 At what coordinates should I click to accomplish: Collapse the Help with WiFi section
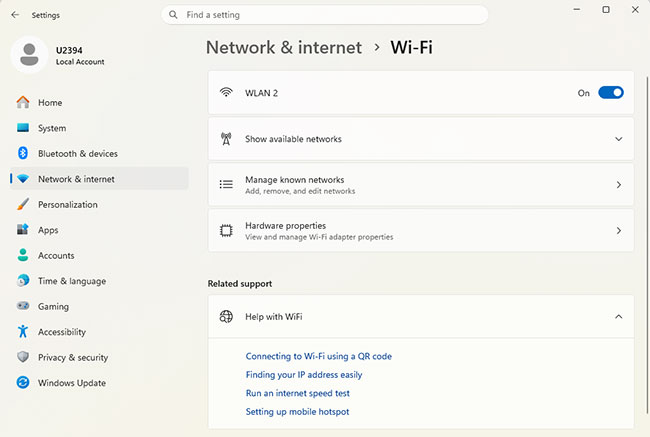(618, 317)
